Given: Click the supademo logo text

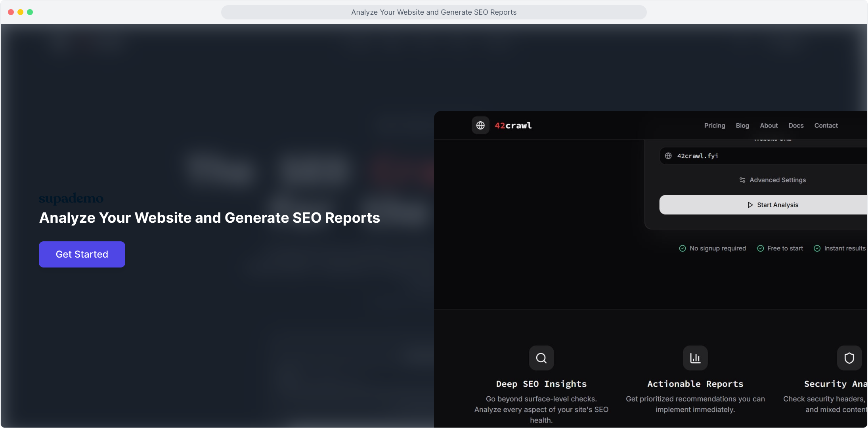Looking at the screenshot, I should tap(71, 198).
